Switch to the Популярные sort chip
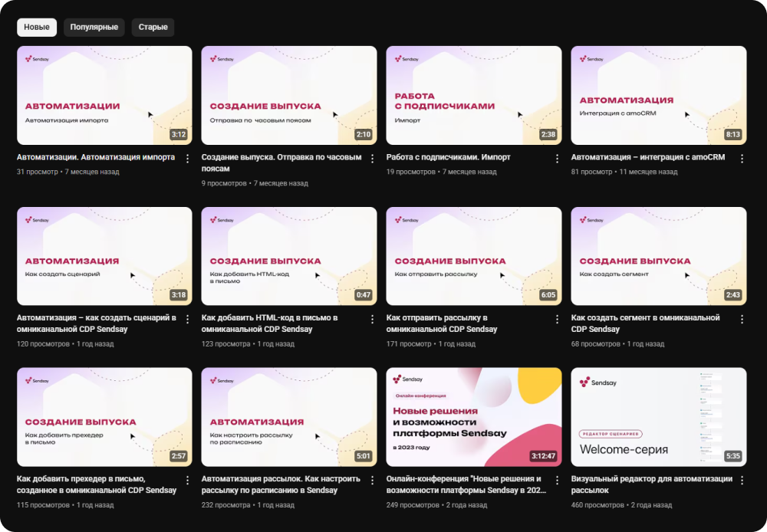This screenshot has width=767, height=532. [x=94, y=28]
